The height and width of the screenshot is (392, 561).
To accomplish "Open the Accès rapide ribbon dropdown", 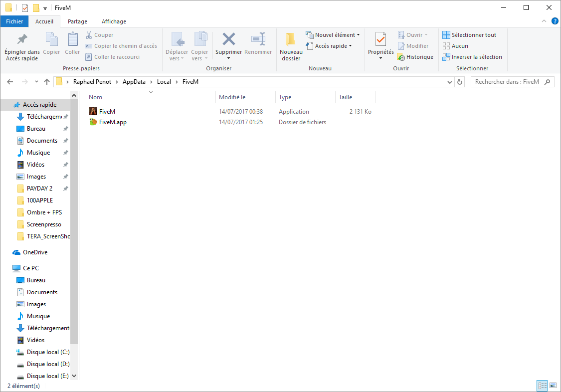I will point(329,46).
